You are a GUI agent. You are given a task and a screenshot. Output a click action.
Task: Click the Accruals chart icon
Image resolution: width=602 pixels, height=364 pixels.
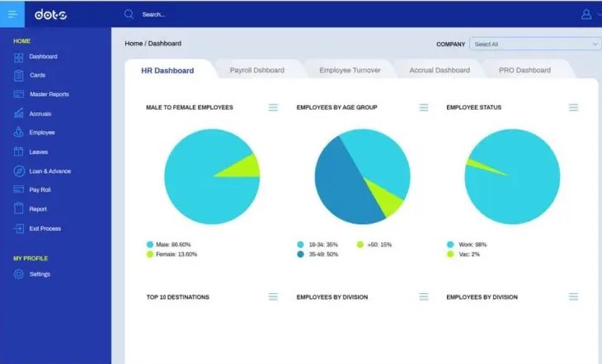(x=18, y=113)
